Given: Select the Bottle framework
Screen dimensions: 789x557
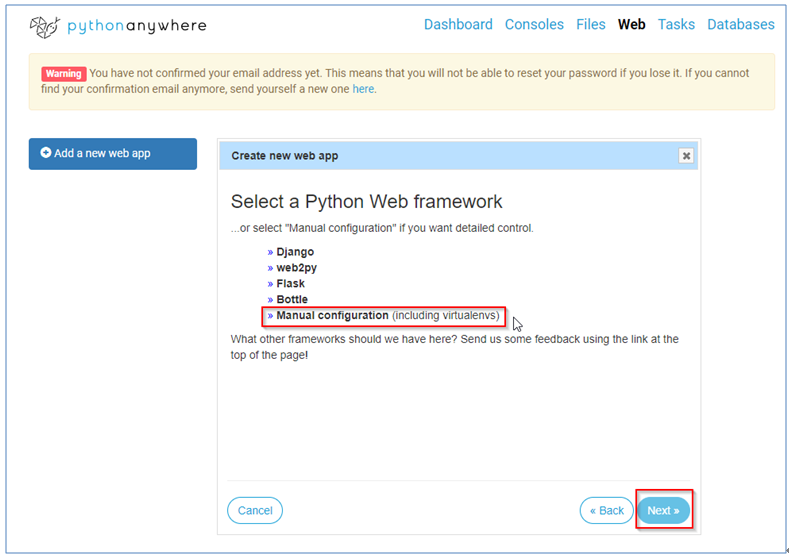Looking at the screenshot, I should pos(292,299).
